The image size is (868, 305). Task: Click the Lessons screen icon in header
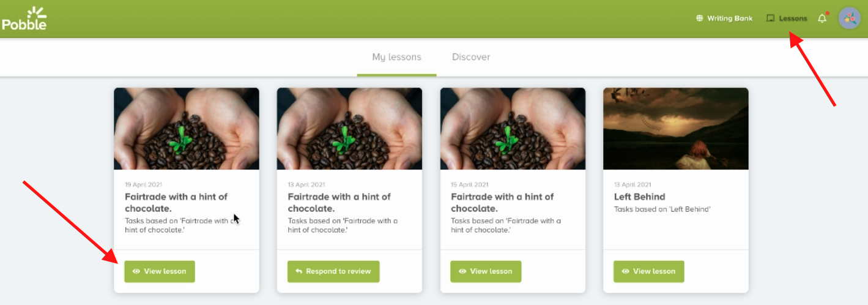[770, 18]
